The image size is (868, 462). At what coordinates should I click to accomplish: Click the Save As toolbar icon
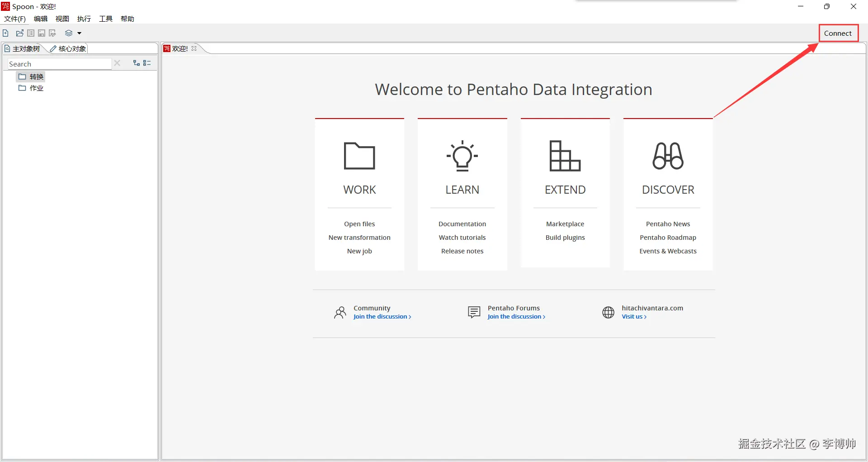coord(52,33)
